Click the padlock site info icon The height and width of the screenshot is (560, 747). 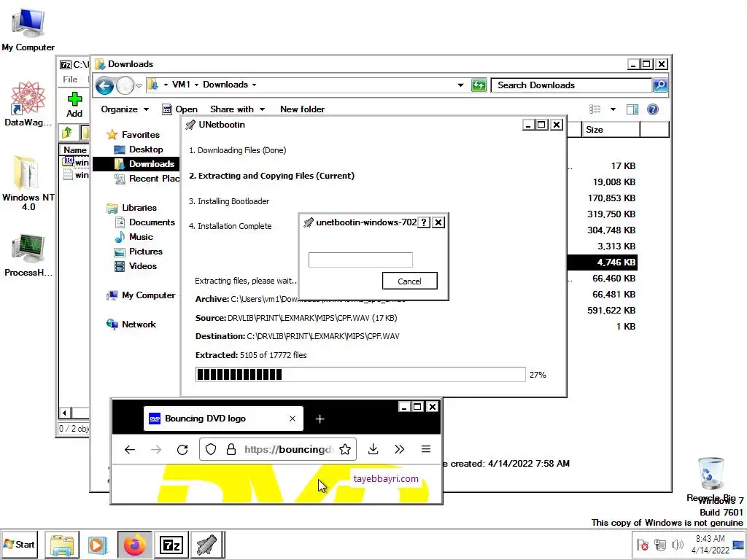coord(231,449)
